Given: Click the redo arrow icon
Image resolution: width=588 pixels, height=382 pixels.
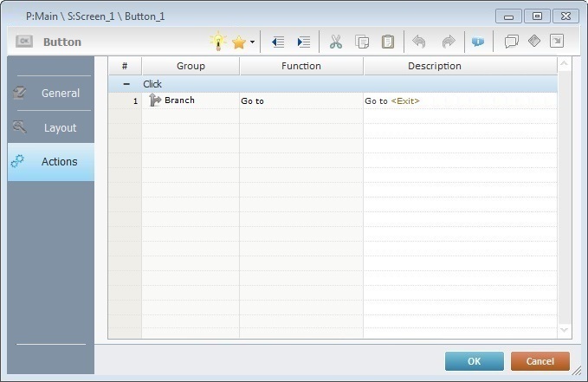Looking at the screenshot, I should click(448, 42).
